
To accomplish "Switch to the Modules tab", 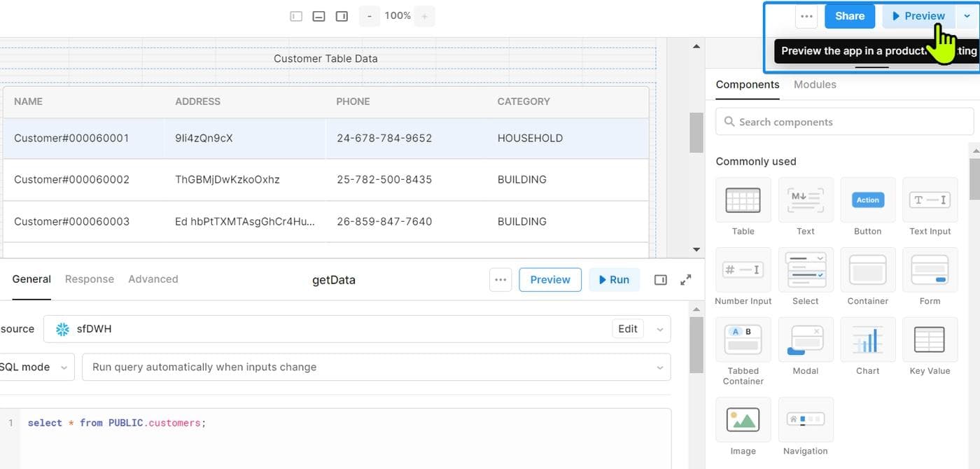I will click(814, 85).
